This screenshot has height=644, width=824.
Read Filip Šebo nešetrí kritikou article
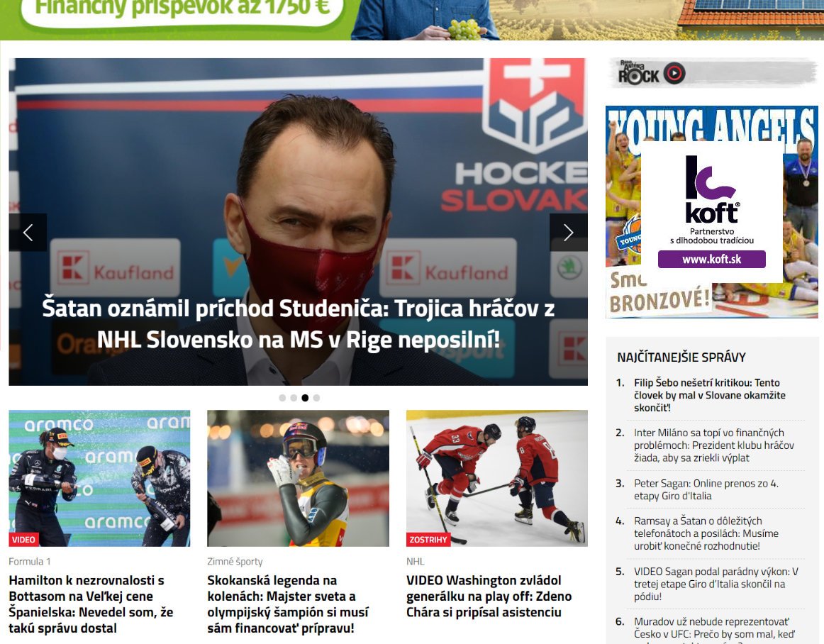709,395
